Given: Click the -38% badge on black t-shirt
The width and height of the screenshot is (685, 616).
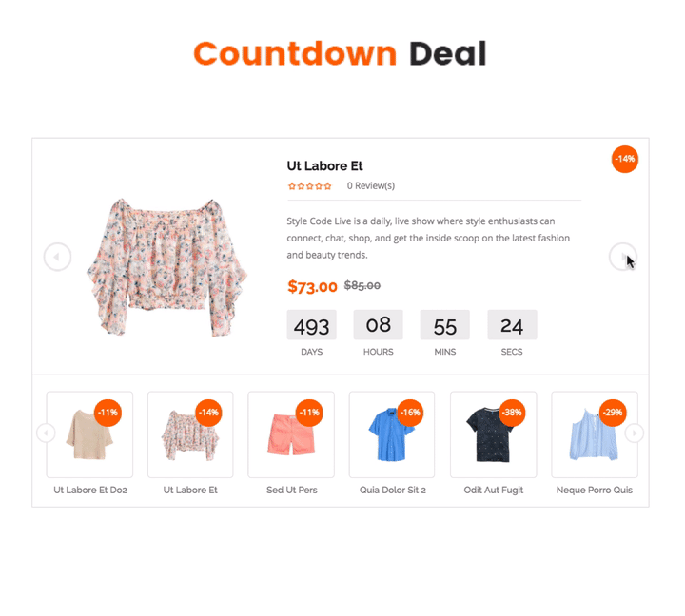Looking at the screenshot, I should (x=512, y=413).
